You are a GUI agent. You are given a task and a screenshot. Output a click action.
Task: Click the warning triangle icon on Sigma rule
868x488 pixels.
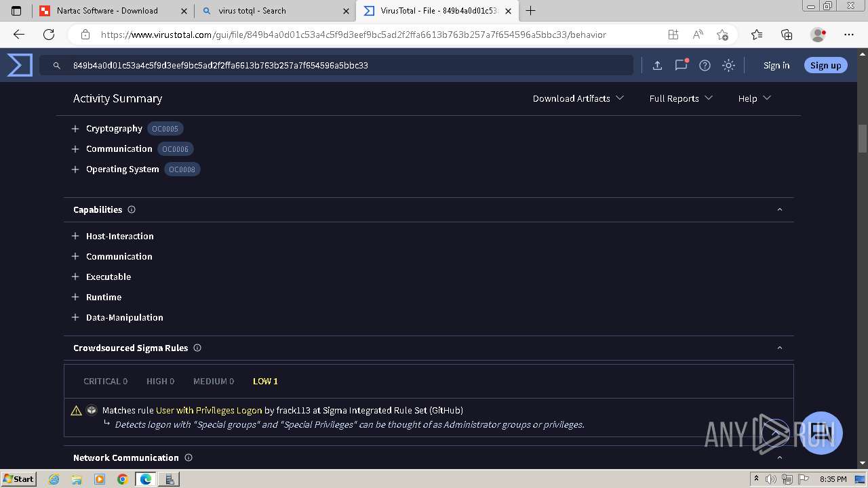coord(77,410)
